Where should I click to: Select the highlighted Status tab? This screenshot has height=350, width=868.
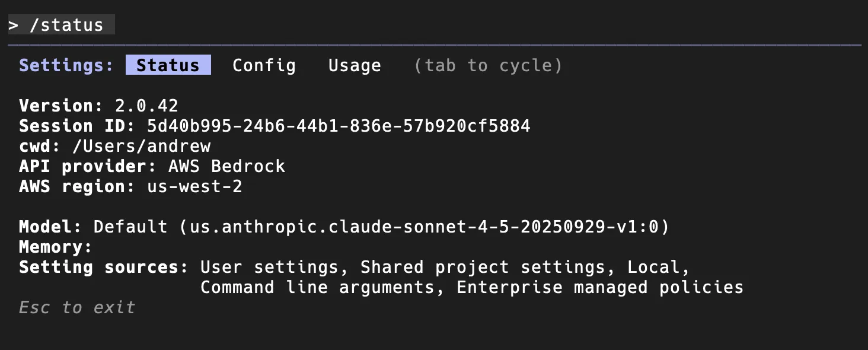(168, 65)
